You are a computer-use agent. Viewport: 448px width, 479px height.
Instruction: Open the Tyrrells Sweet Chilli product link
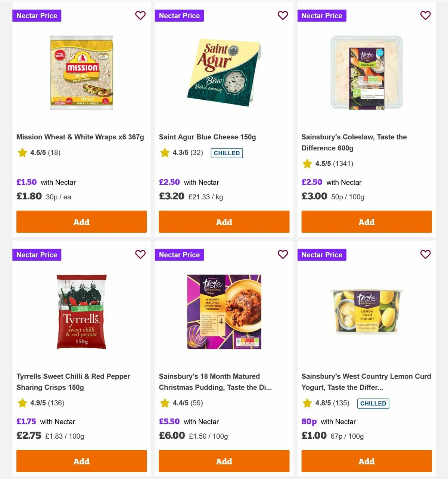point(74,382)
